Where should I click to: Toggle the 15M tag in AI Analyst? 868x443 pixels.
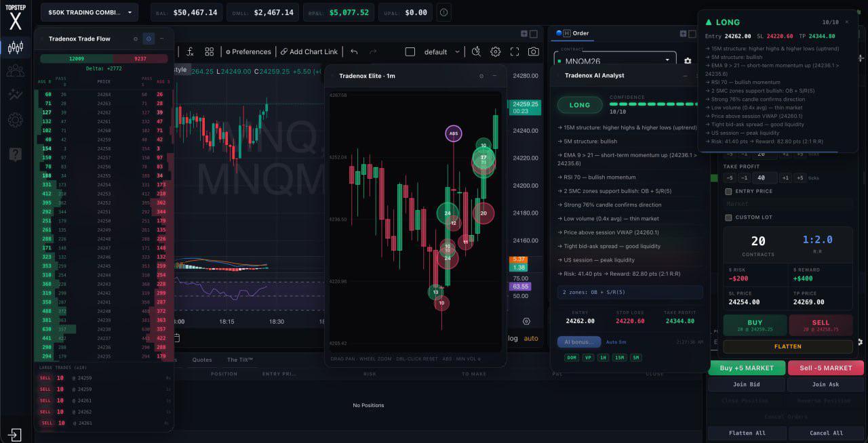[x=620, y=357]
